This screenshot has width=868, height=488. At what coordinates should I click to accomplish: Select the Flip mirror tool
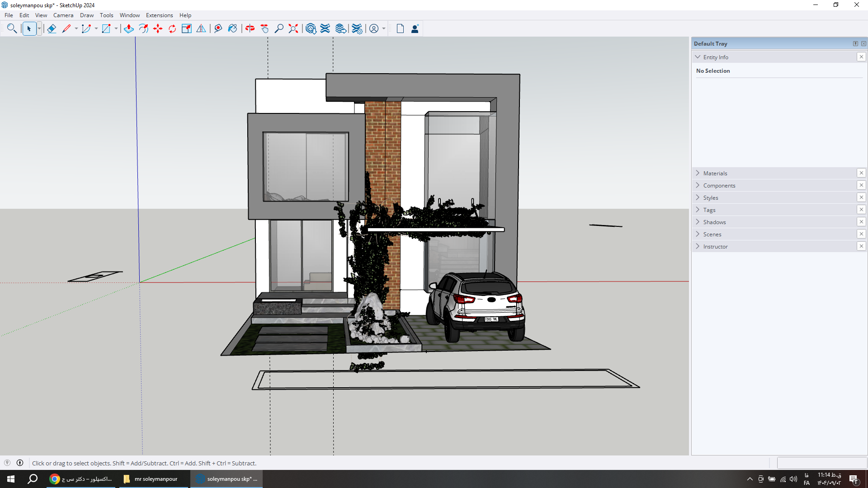pos(201,28)
